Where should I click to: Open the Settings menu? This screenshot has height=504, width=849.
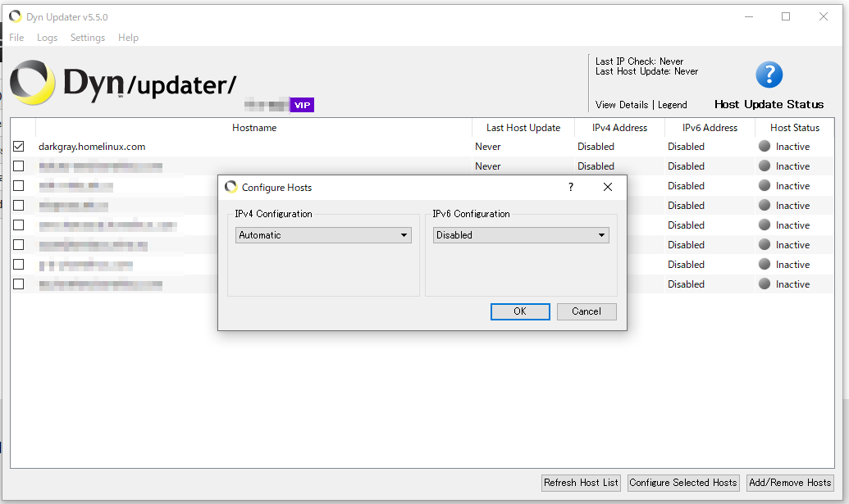[x=88, y=38]
